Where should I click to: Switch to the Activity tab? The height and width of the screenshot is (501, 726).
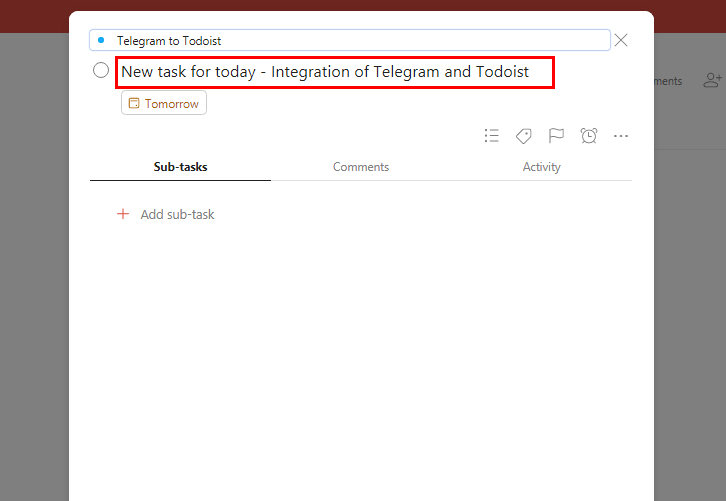click(x=542, y=167)
